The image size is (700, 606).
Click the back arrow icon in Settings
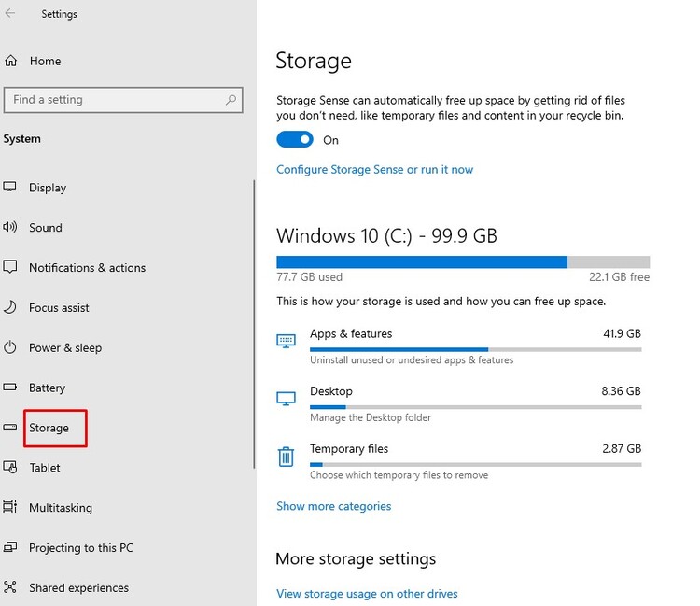(x=10, y=14)
